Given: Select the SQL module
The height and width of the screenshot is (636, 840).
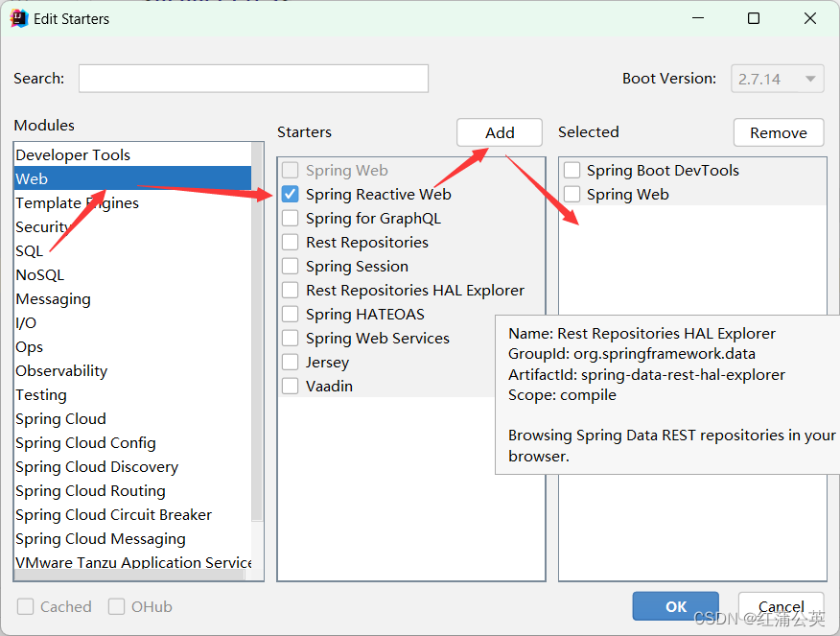Looking at the screenshot, I should click(133, 250).
